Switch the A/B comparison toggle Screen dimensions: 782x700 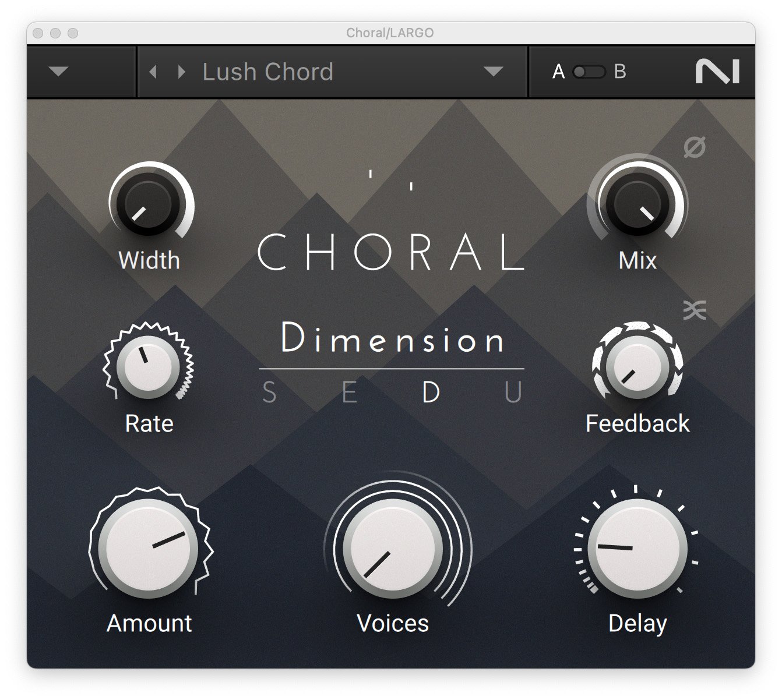(589, 72)
